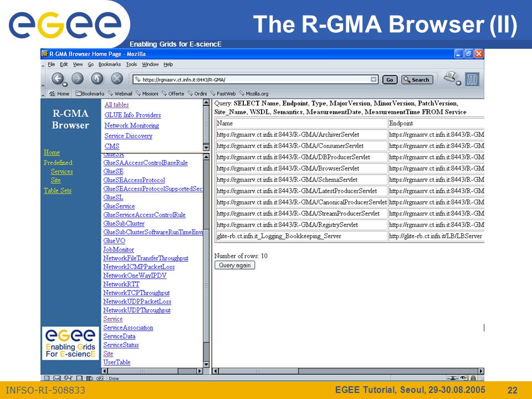Image resolution: width=532 pixels, height=399 pixels.
Task: Click the Query again button
Action: click(235, 265)
